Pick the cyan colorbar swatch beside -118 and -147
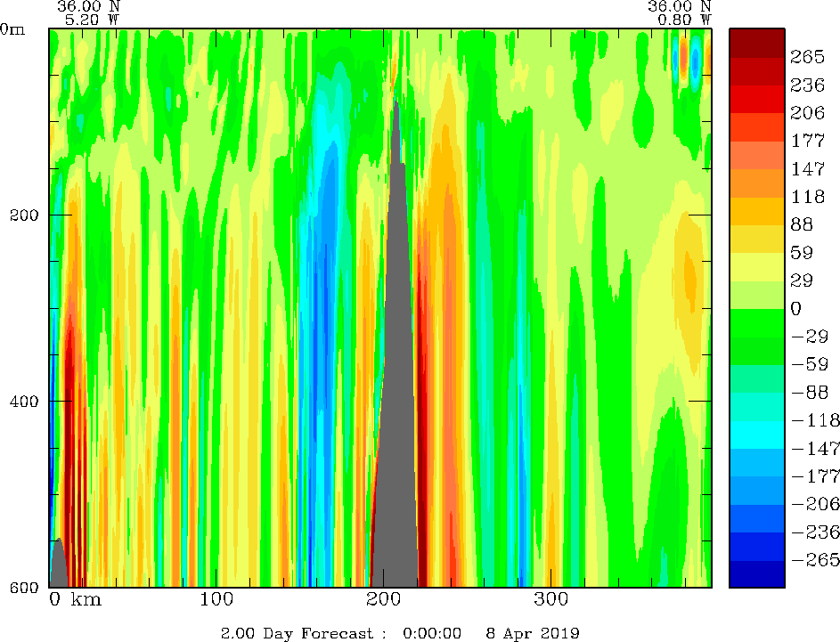 click(757, 435)
